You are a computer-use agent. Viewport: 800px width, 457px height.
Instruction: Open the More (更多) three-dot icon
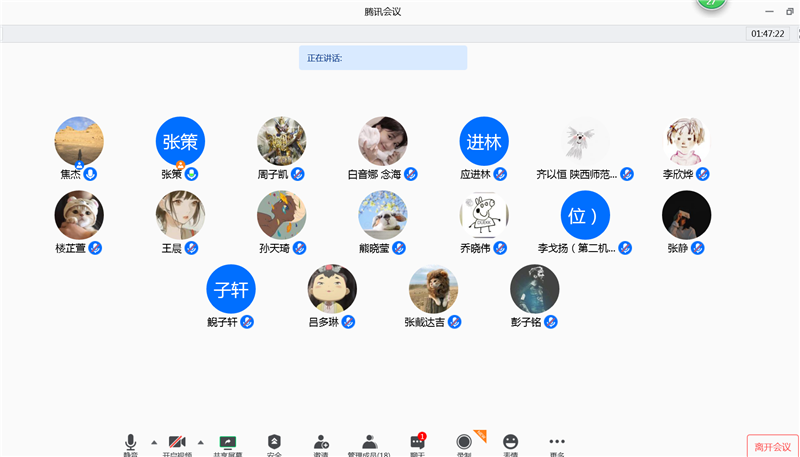[x=557, y=442]
